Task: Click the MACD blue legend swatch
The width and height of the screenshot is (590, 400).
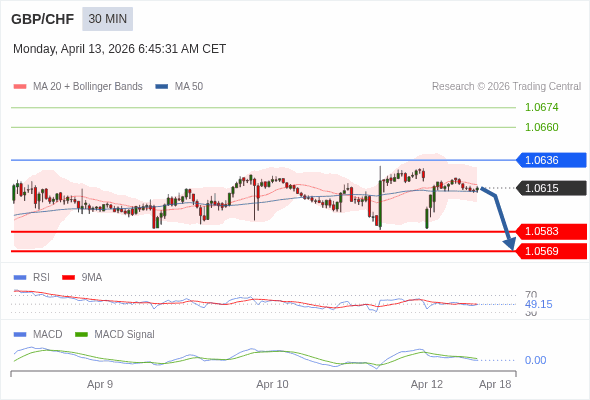Action: 20,335
